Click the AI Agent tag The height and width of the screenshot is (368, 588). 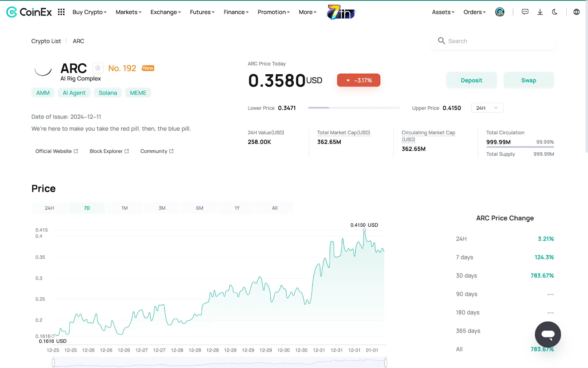[x=74, y=93]
